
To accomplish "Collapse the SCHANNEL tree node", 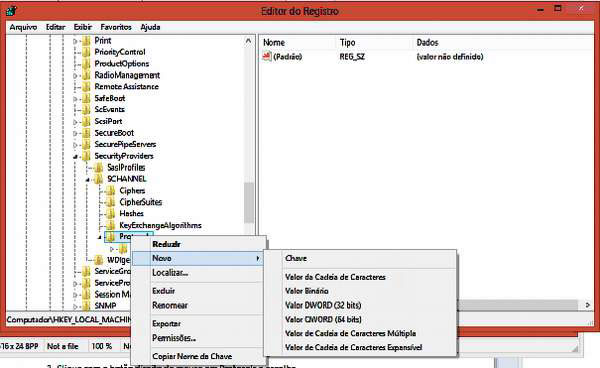I will point(87,179).
